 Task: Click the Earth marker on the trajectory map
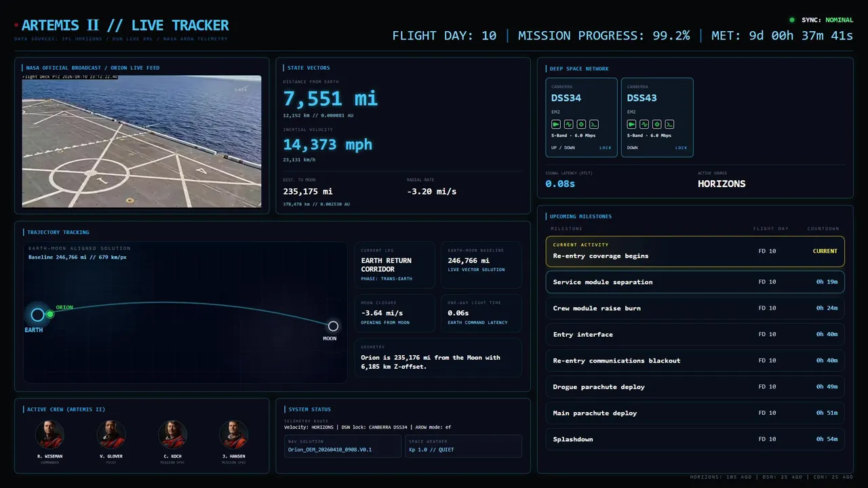click(37, 314)
